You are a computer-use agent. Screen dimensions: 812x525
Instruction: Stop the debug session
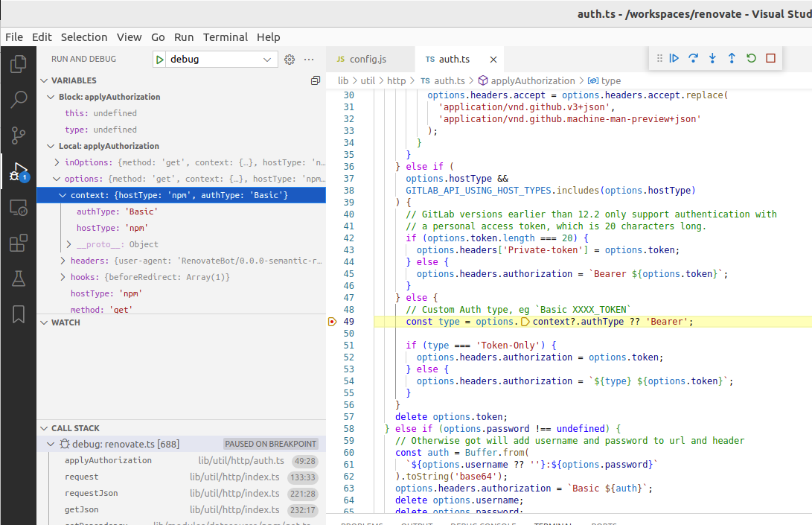[770, 58]
